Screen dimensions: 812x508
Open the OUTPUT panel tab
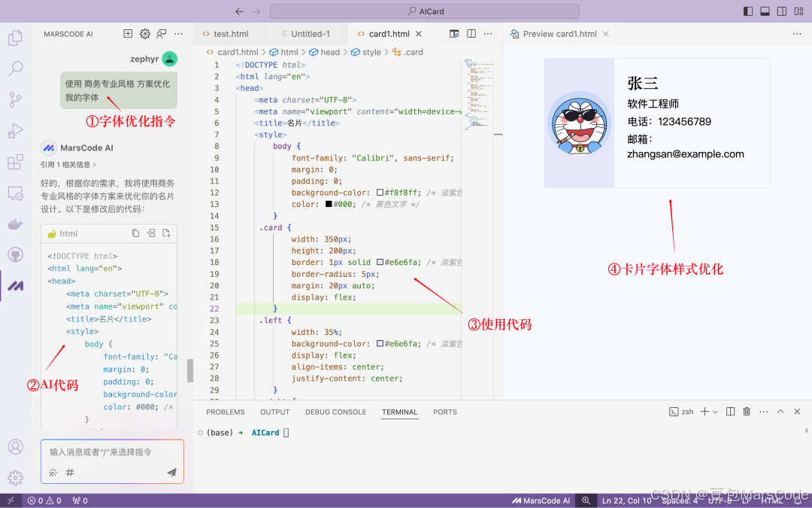275,412
